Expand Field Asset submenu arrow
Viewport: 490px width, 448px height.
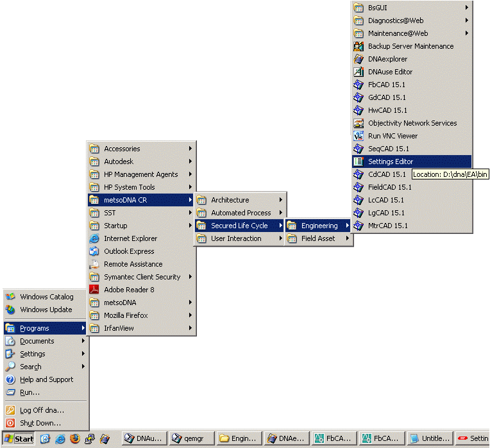(x=347, y=238)
